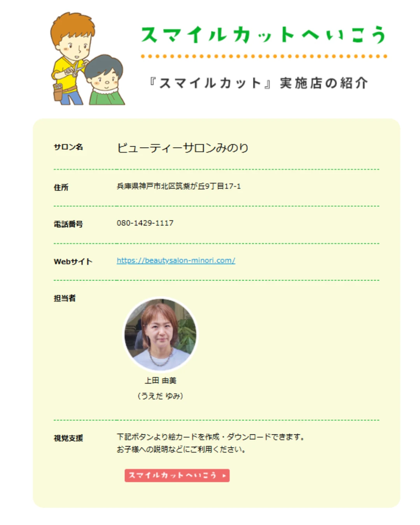Click the orange dotted line under title
This screenshot has width=420, height=525.
(264, 56)
